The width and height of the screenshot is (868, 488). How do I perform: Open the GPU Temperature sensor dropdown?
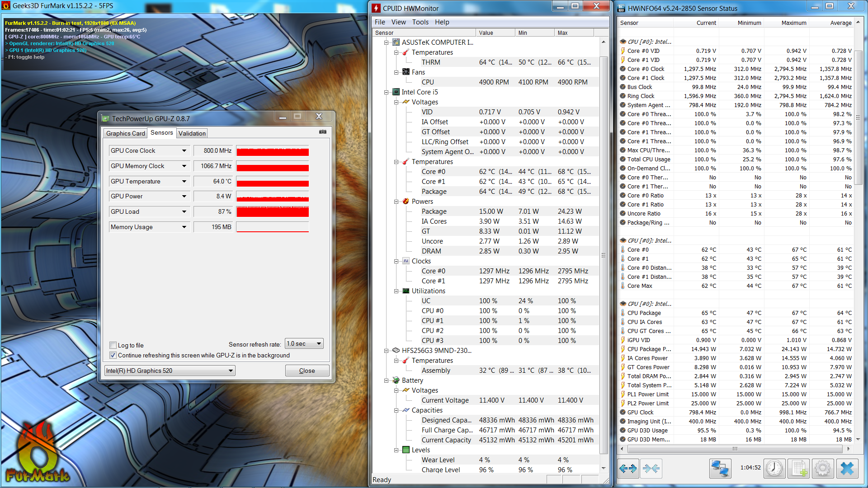[x=184, y=181]
